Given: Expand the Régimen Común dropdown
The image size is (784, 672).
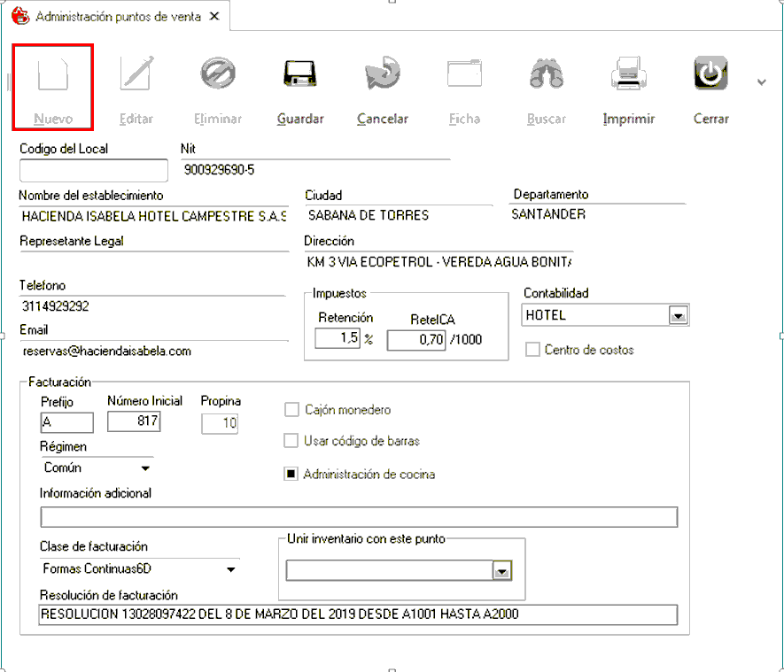Looking at the screenshot, I should click(x=145, y=468).
